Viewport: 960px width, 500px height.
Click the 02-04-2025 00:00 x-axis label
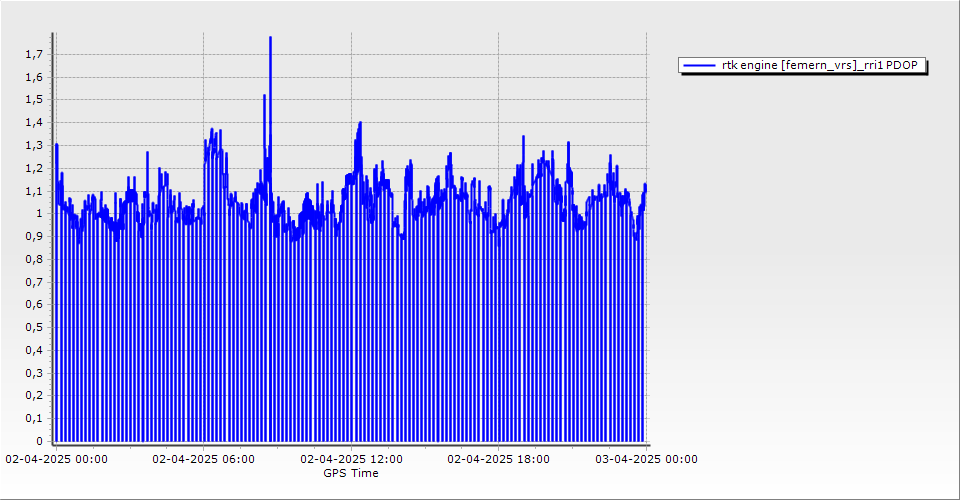point(57,460)
